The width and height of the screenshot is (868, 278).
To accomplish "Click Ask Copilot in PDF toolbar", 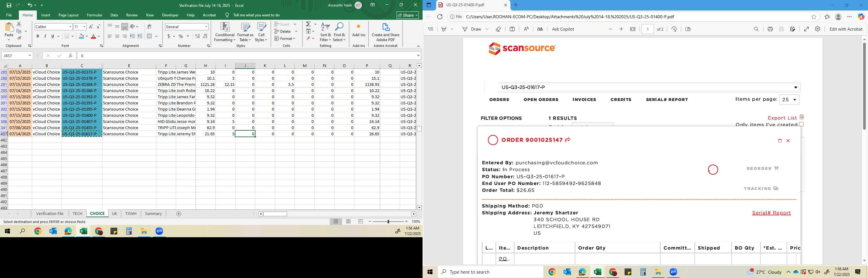I will coord(563,29).
